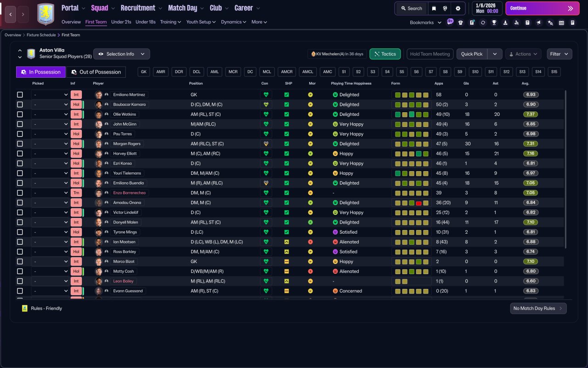Click the Quick Pick button

[x=472, y=54]
